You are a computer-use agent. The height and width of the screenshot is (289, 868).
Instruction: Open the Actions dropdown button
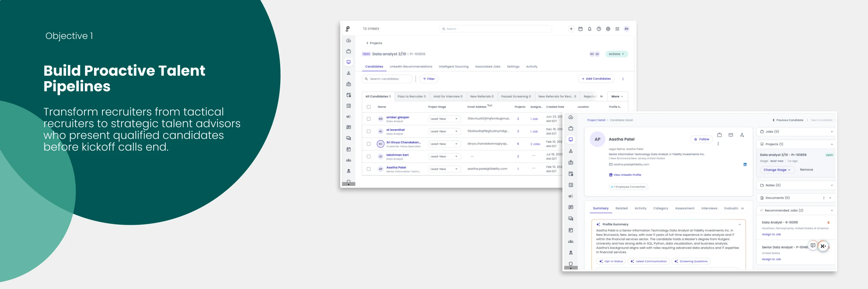(617, 54)
